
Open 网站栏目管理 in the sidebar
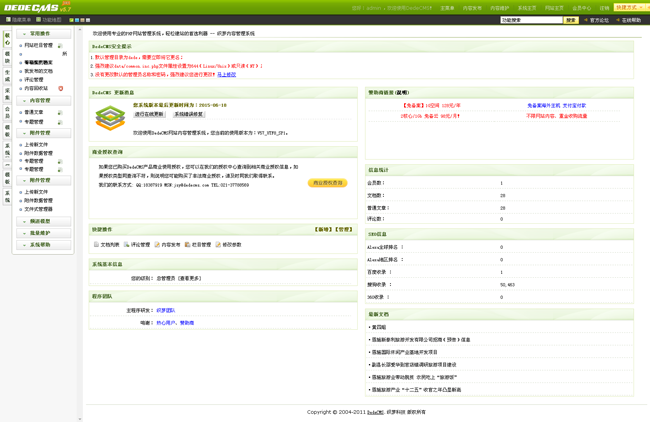pos(38,45)
